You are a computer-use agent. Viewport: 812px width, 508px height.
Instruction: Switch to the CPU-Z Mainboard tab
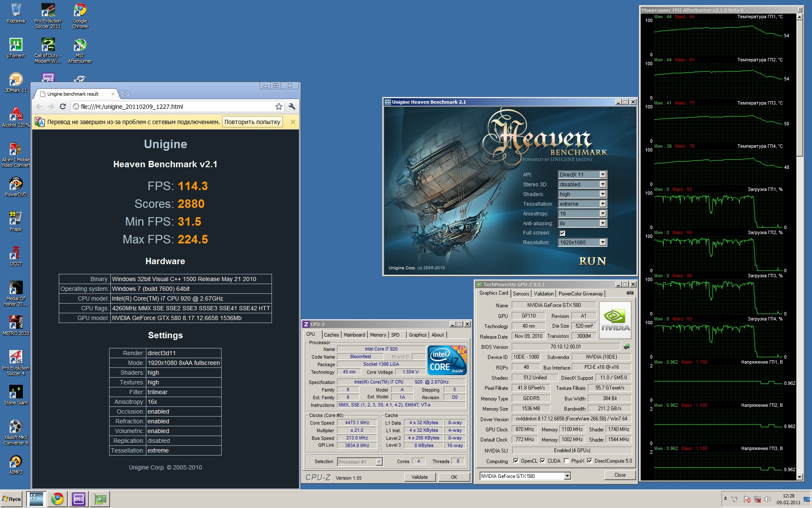point(354,335)
